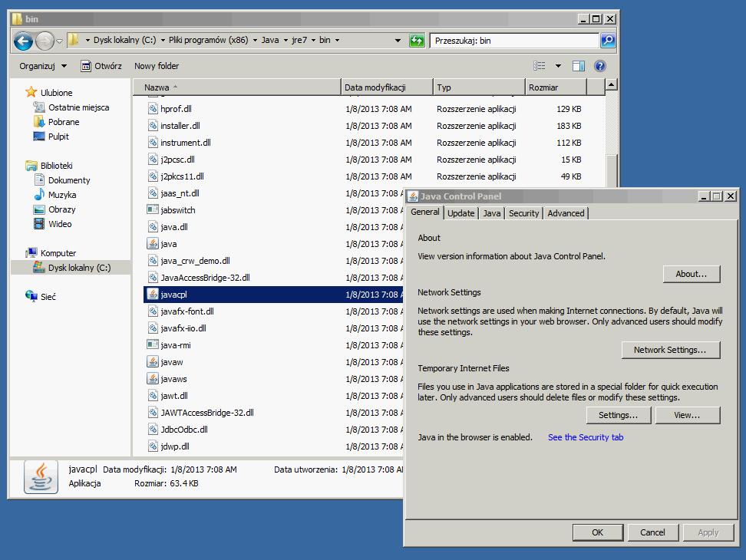Expand the view options dropdown arrow
Image resolution: width=746 pixels, height=560 pixels.
[558, 66]
